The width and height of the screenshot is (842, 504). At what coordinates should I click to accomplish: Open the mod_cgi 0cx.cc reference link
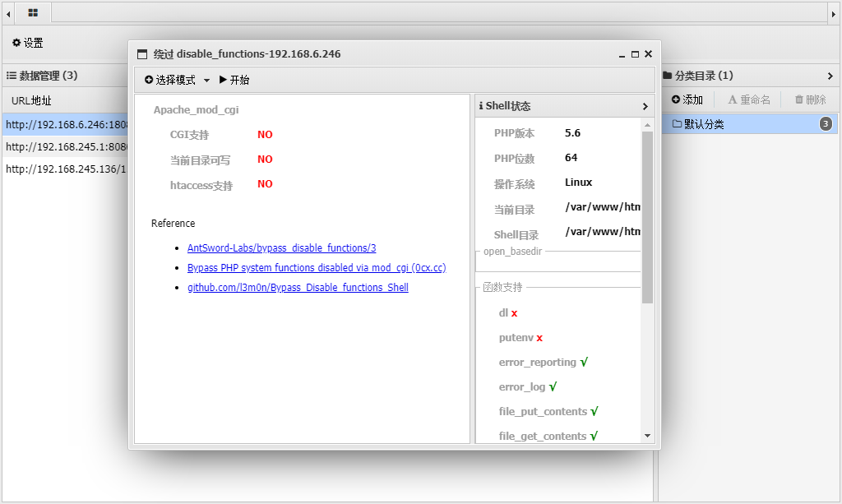(x=317, y=267)
